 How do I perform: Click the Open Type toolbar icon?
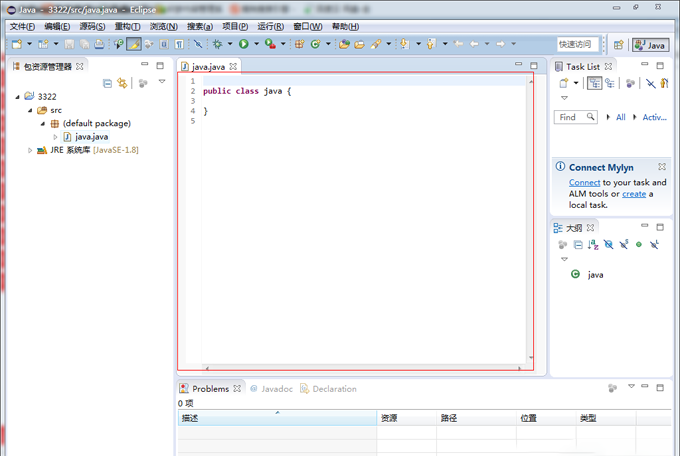click(344, 44)
